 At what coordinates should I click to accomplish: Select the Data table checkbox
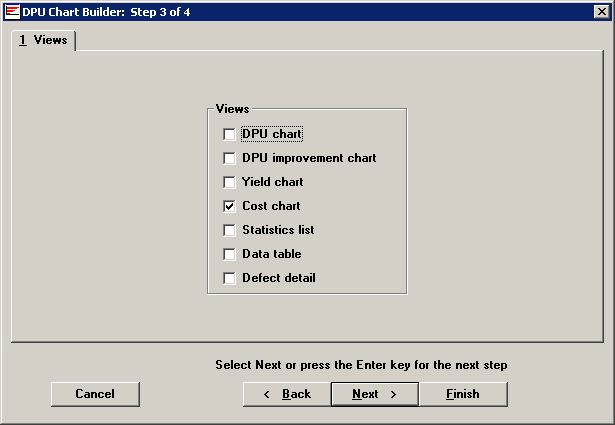coord(230,254)
